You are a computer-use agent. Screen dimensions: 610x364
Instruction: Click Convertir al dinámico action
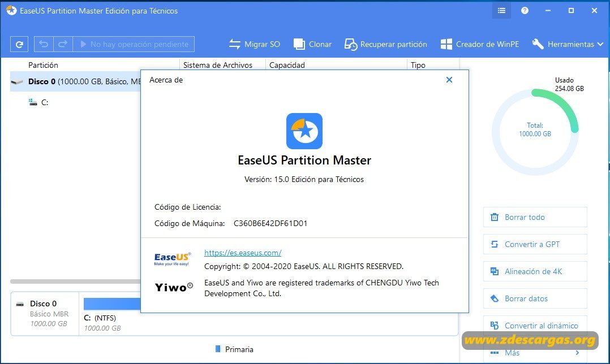click(x=535, y=326)
